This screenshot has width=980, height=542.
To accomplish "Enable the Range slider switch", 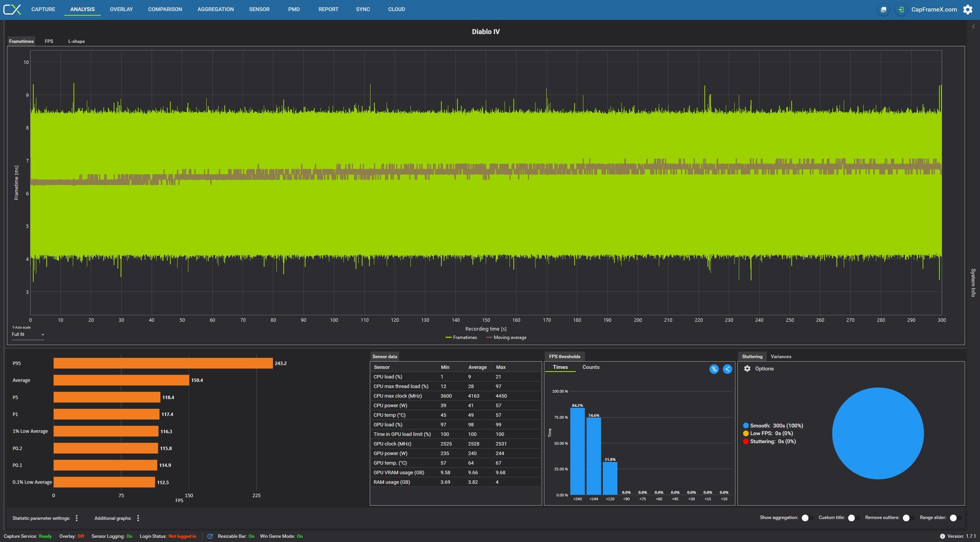I will [x=955, y=518].
